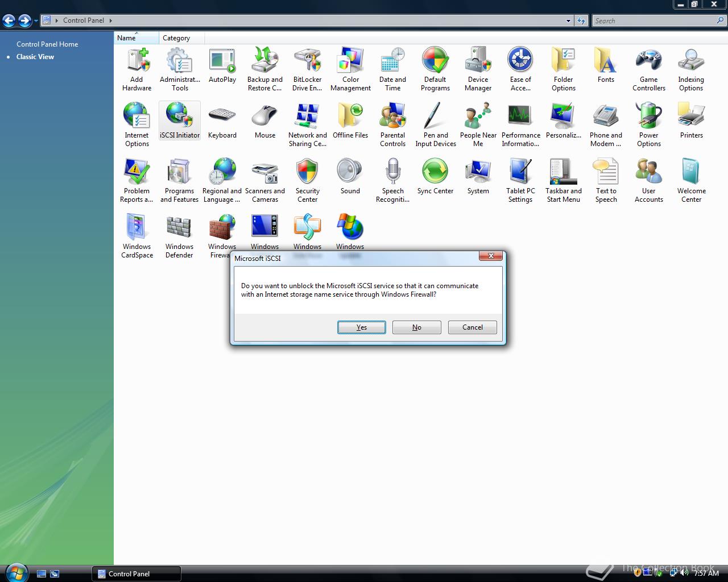Sort by the Name column header
The image size is (728, 582).
[x=136, y=38]
